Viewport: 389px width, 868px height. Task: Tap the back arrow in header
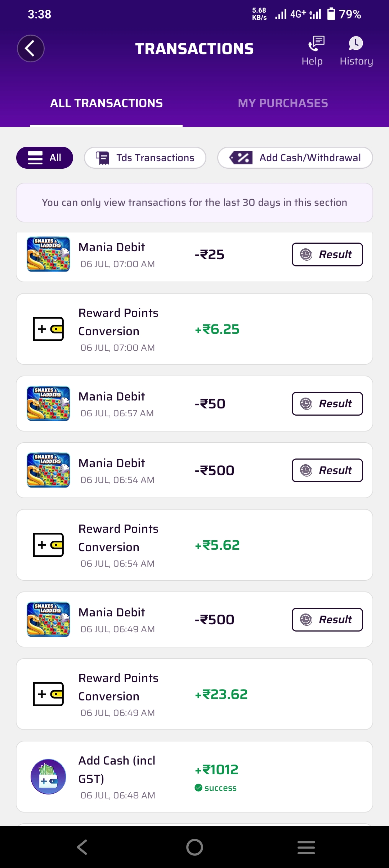click(x=31, y=49)
